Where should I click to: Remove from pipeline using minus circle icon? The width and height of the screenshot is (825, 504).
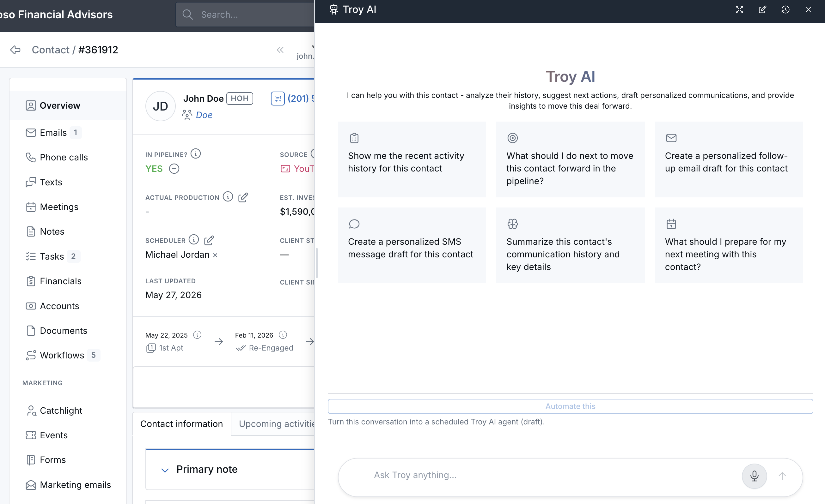tap(174, 169)
